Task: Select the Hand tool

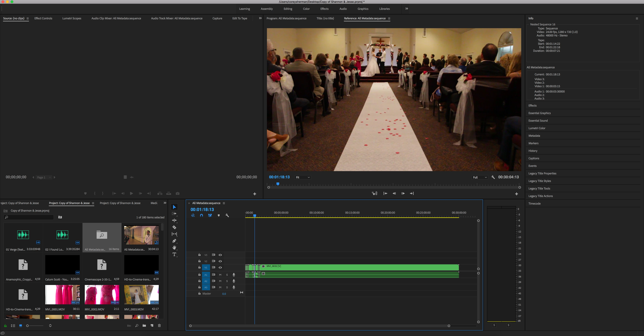Action: coord(174,248)
